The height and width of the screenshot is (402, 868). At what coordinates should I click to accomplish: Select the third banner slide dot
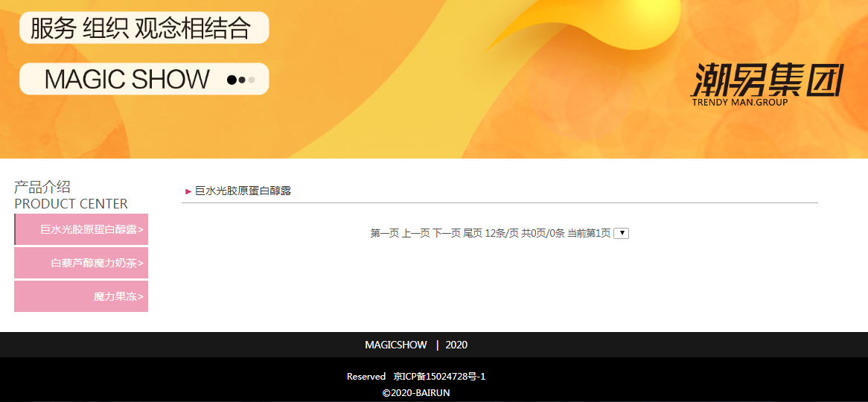[252, 80]
